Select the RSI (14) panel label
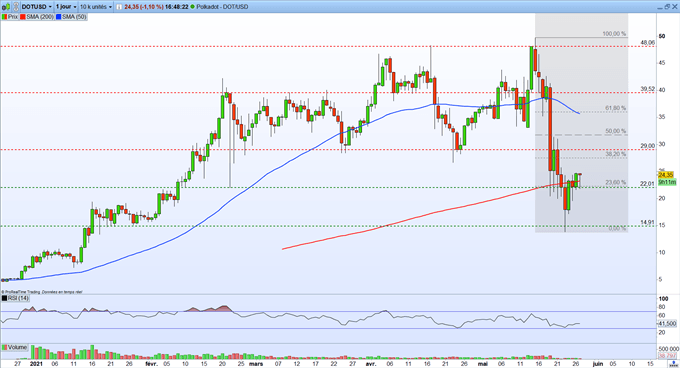The height and width of the screenshot is (368, 680). tap(18, 298)
